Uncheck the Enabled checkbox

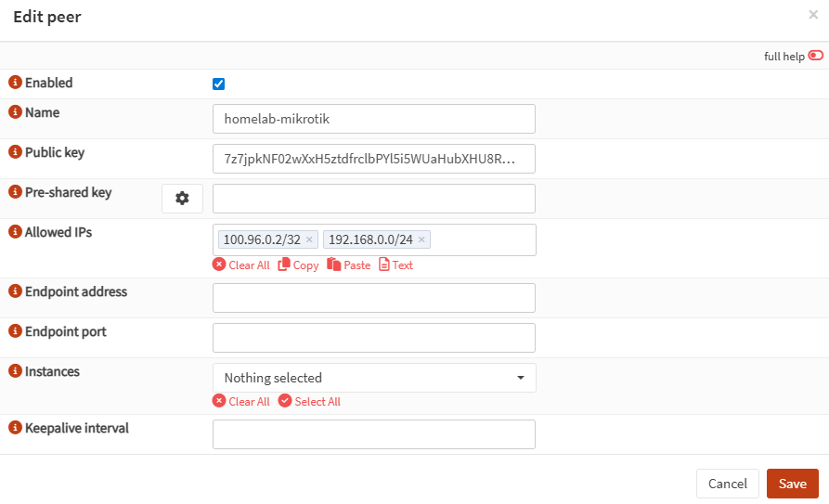coord(219,84)
